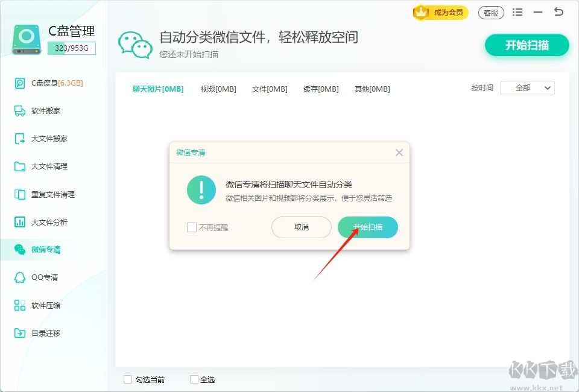Click the C盘管理 disk drive icon

26,39
